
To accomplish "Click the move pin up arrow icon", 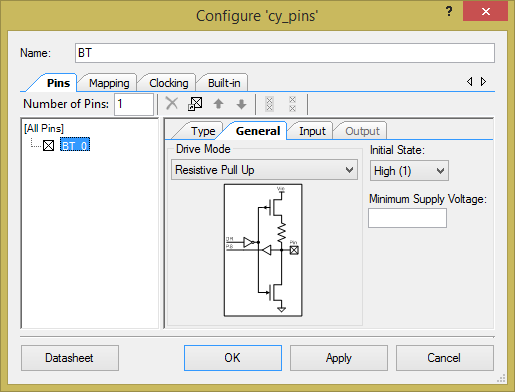I will pyautogui.click(x=218, y=104).
